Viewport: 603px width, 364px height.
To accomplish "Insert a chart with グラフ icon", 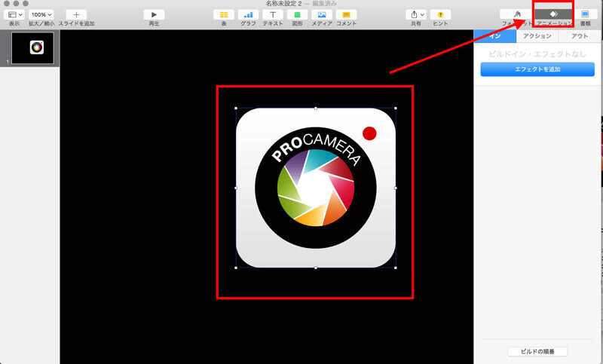I will pos(249,14).
